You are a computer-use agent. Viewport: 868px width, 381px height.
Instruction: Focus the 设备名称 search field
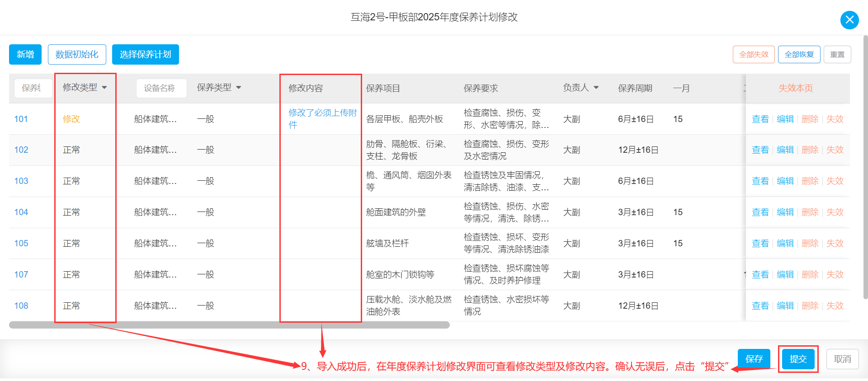coord(161,88)
